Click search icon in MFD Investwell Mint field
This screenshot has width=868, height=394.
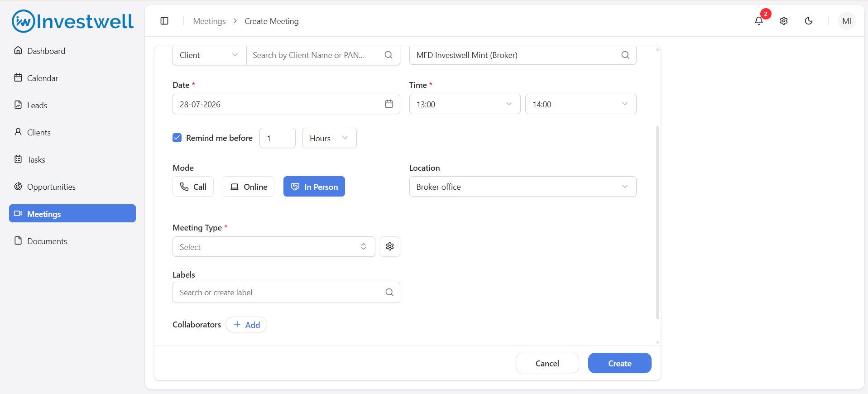click(625, 55)
